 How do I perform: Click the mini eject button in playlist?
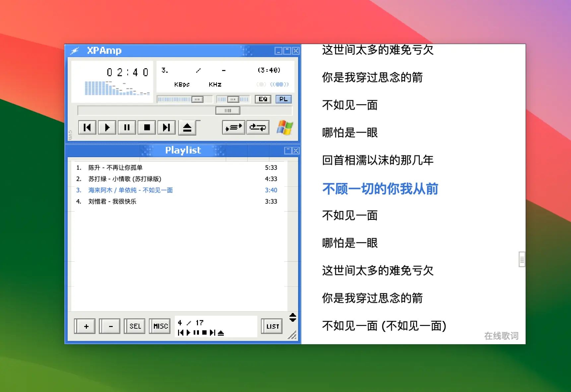click(221, 333)
